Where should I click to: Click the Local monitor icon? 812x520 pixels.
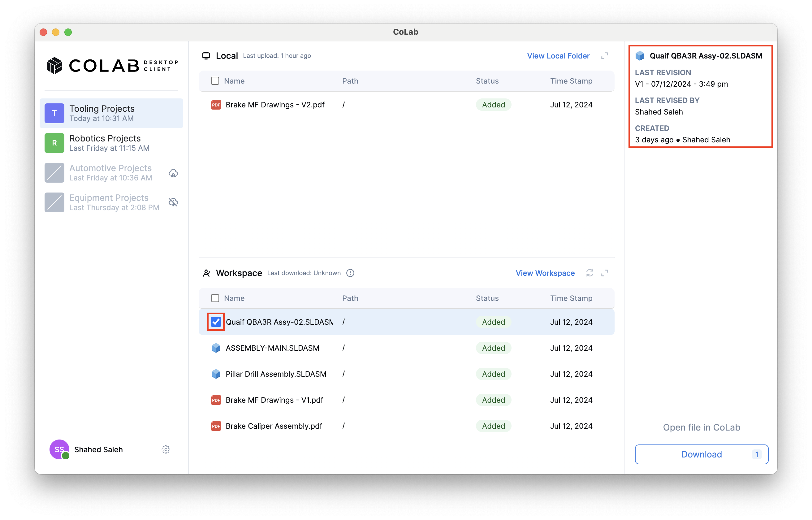[206, 56]
